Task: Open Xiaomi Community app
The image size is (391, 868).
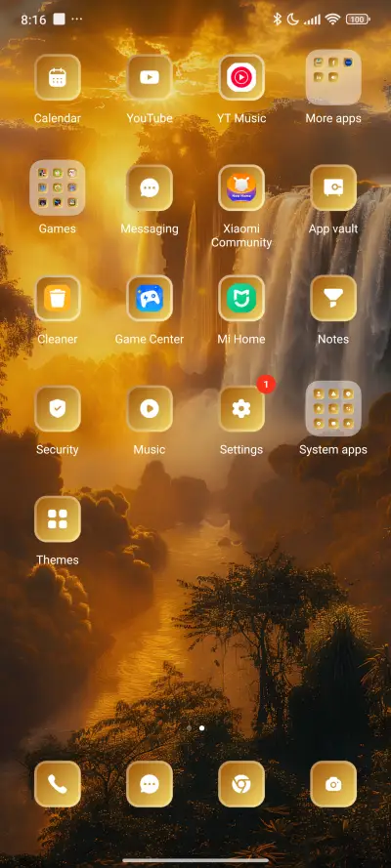Action: pos(240,187)
